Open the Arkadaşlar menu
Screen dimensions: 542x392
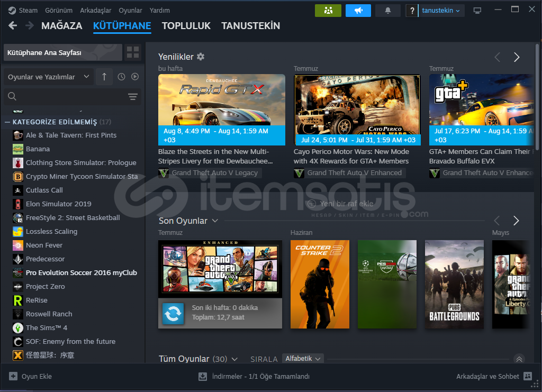point(96,11)
